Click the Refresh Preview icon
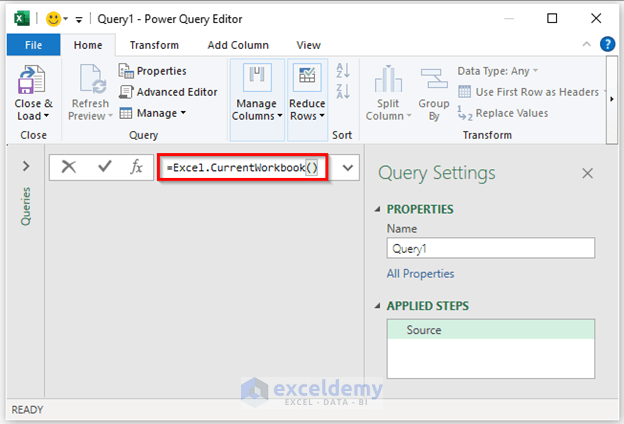Image resolution: width=624 pixels, height=424 pixels. [93, 79]
